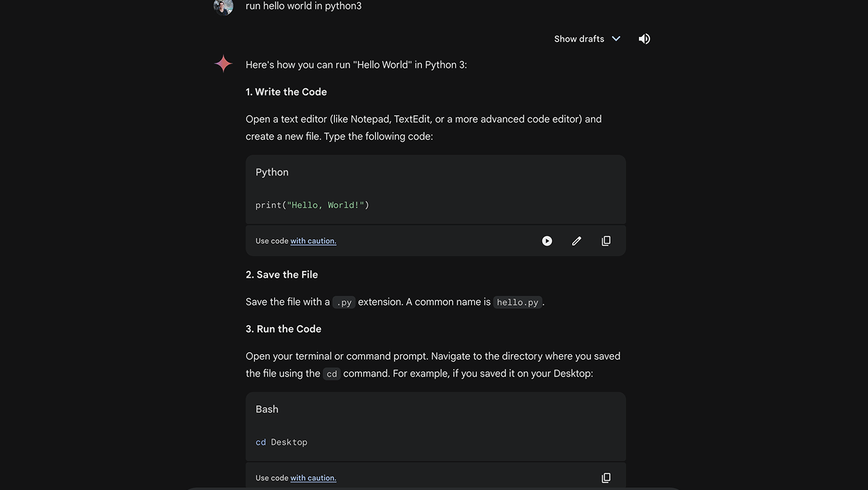
Task: Click the inline .py extension snippet
Action: point(344,303)
